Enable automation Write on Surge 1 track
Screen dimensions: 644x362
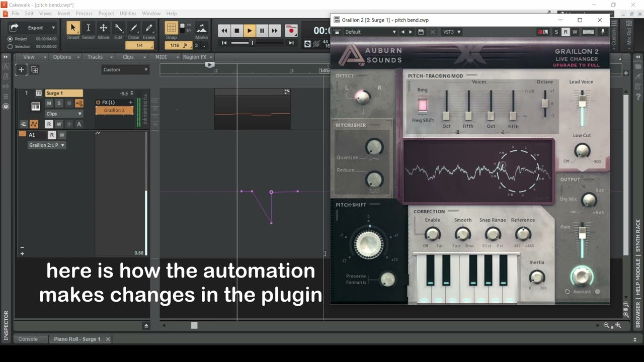[x=59, y=124]
